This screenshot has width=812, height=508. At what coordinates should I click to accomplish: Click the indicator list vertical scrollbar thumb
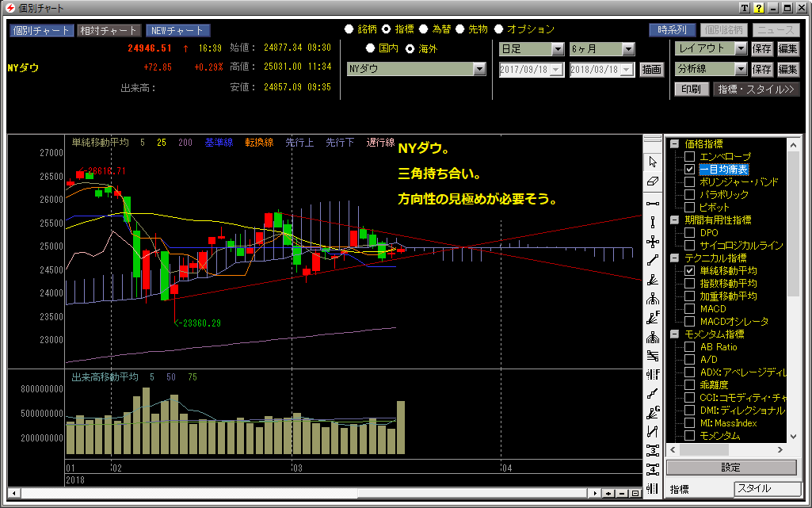click(x=793, y=224)
